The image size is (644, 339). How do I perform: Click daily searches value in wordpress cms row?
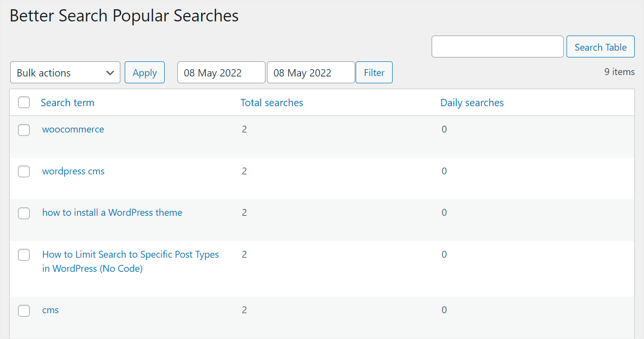click(x=444, y=171)
